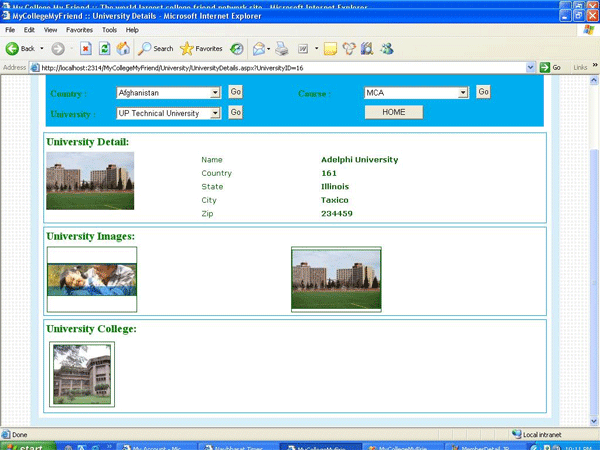Click the scrollbar down arrow
Viewport: 600px width, 450px height.
594,421
